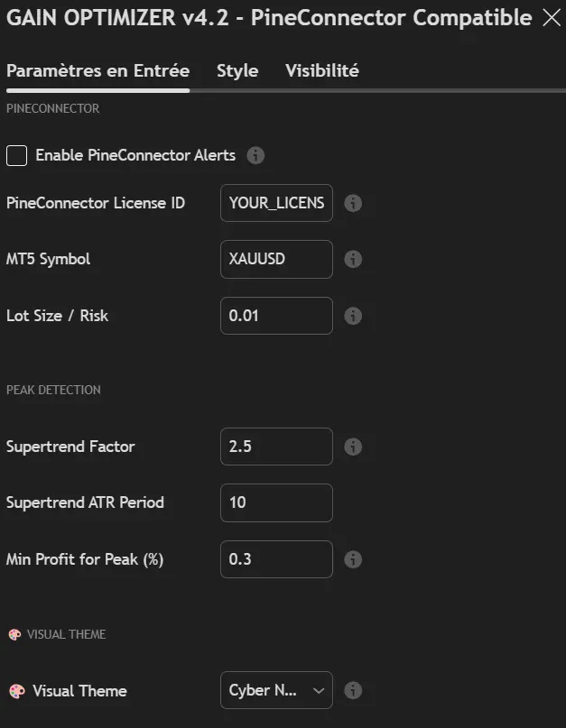566x728 pixels.
Task: Click the PineConnector License ID input field
Action: tap(276, 203)
